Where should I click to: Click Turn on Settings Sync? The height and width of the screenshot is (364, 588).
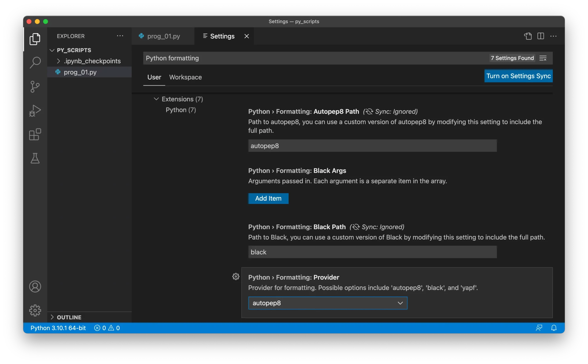[518, 76]
